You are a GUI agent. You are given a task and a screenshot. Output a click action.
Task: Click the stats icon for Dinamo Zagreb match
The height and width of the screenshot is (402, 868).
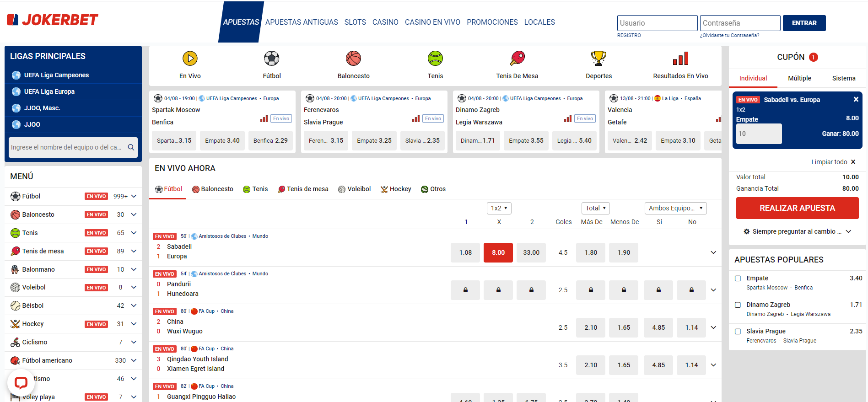568,119
